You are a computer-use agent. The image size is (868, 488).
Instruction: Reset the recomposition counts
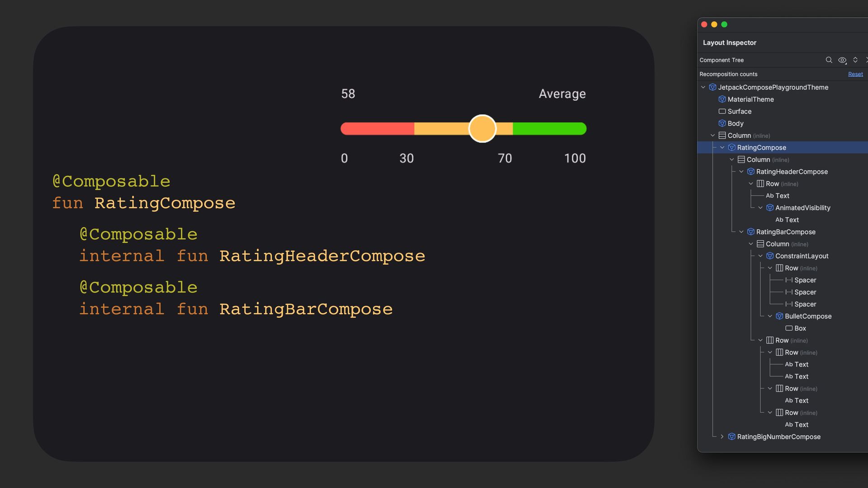click(855, 74)
